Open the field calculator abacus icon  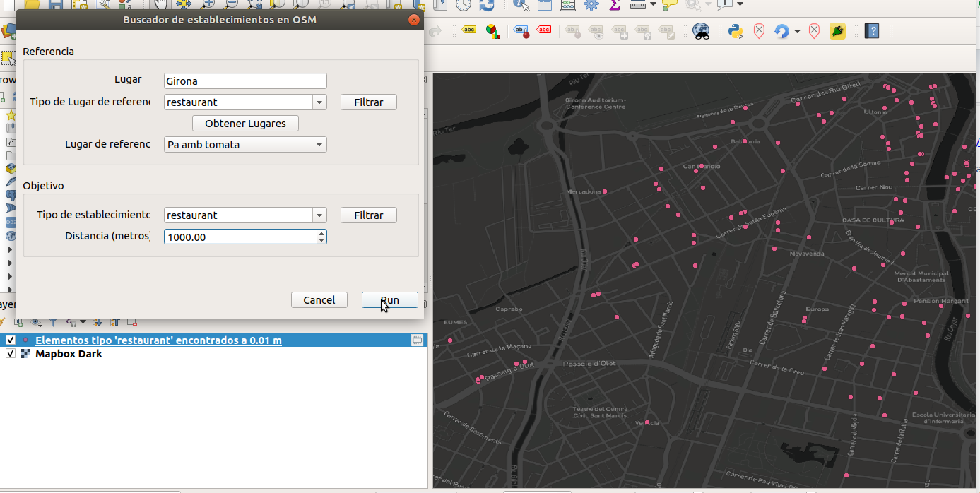coord(568,5)
